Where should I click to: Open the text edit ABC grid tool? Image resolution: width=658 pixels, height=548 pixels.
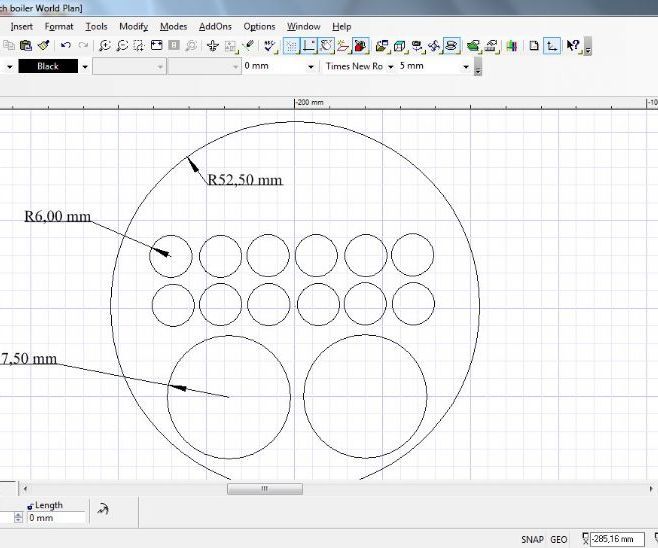click(231, 46)
